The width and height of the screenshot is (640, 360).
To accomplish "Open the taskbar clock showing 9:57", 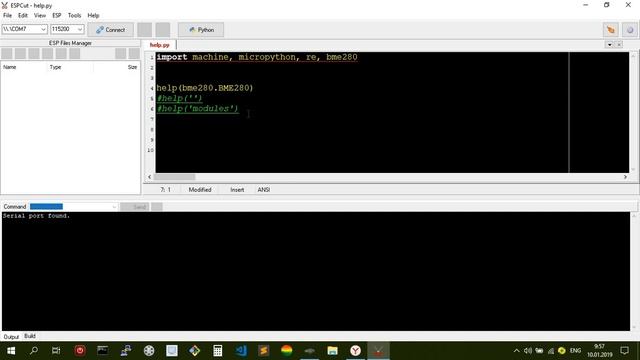I will click(600, 351).
